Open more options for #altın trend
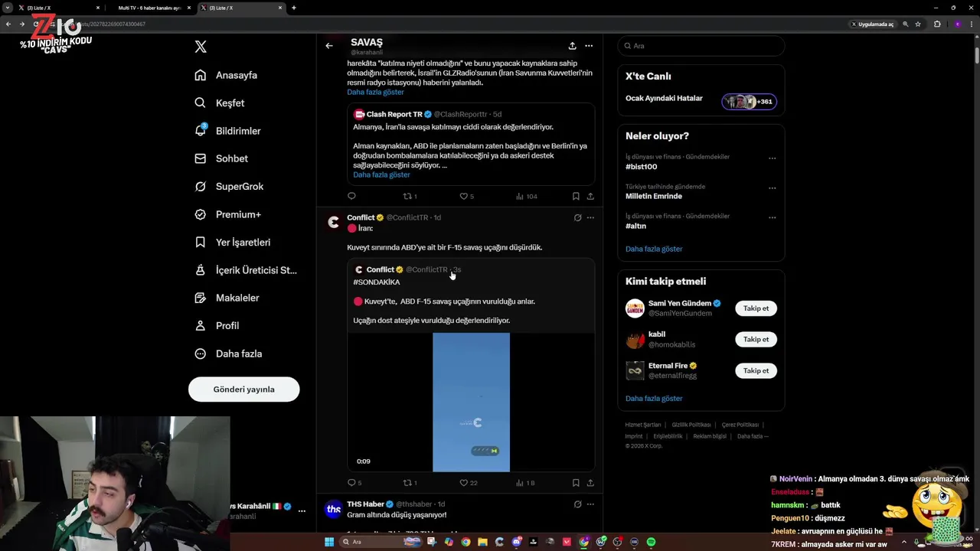980x551 pixels. (772, 218)
